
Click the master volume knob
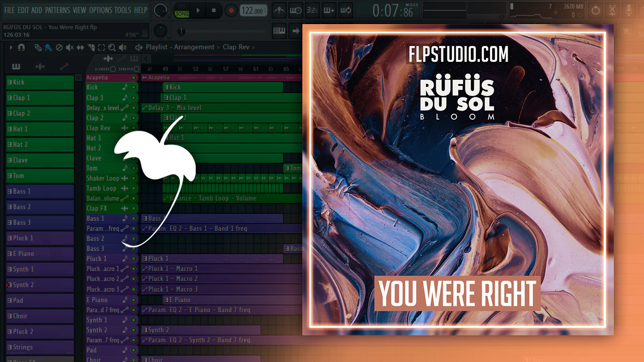tap(160, 10)
